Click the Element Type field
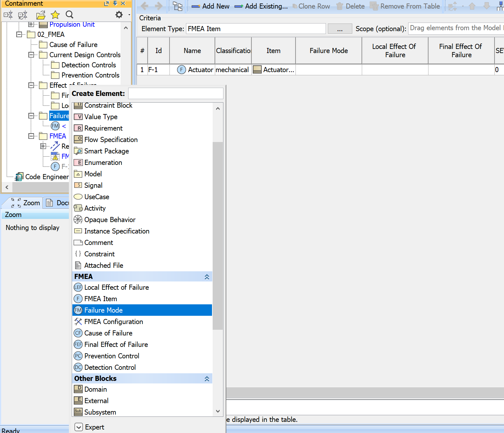Image resolution: width=504 pixels, height=433 pixels. tap(256, 29)
